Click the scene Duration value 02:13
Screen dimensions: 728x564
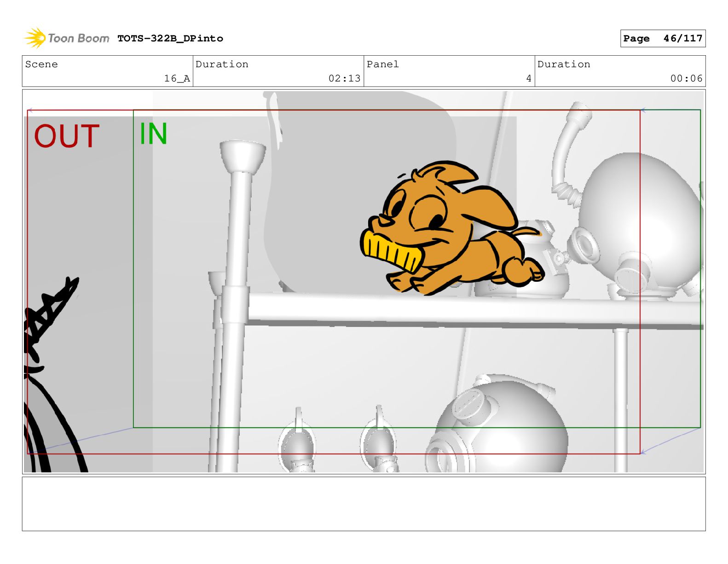345,79
